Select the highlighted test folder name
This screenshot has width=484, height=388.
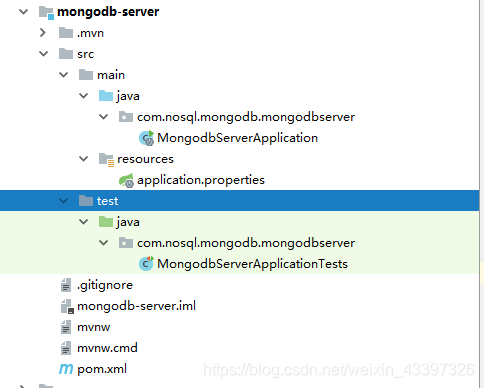[x=107, y=201]
